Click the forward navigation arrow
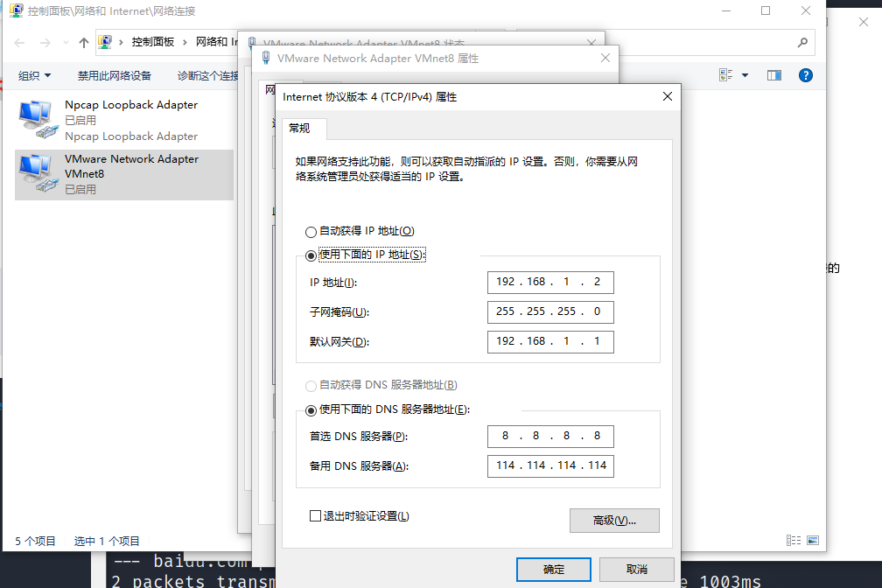This screenshot has height=588, width=882. (x=45, y=43)
